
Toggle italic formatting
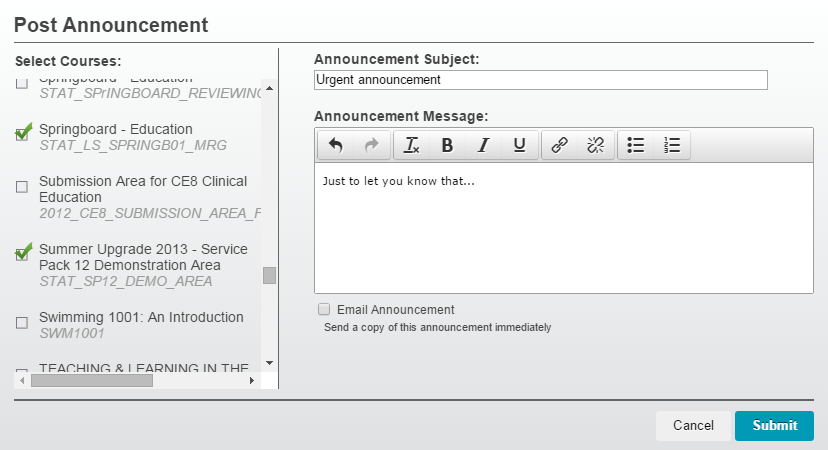coord(483,145)
